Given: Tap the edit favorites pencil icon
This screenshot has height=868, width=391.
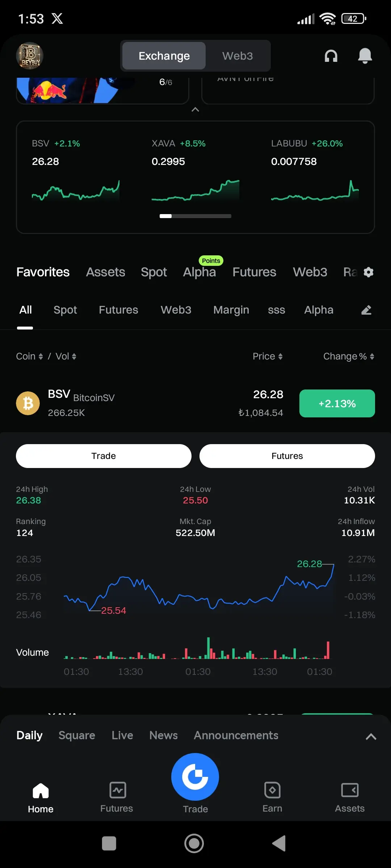Looking at the screenshot, I should pyautogui.click(x=366, y=310).
